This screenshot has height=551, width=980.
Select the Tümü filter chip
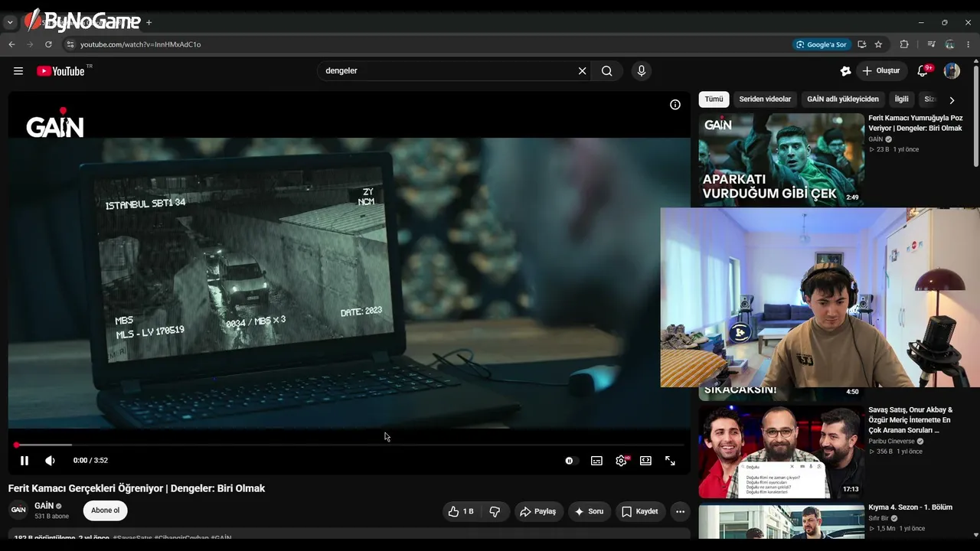point(714,99)
